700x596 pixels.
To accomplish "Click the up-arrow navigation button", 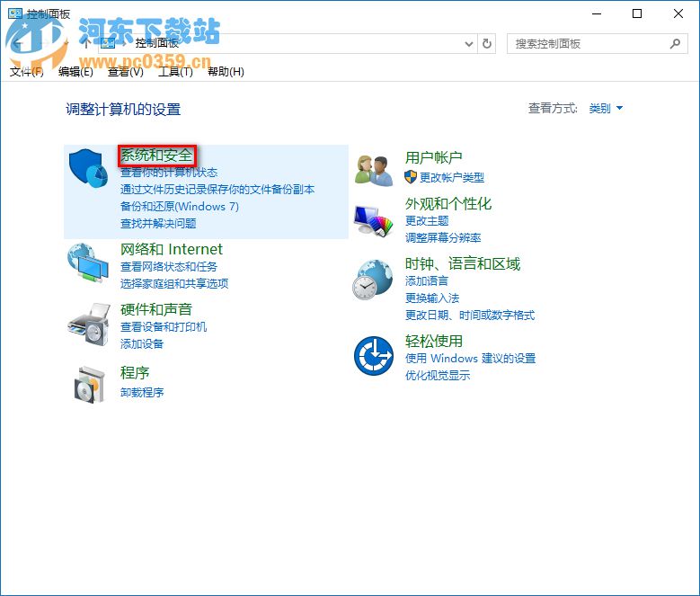I will 86,43.
